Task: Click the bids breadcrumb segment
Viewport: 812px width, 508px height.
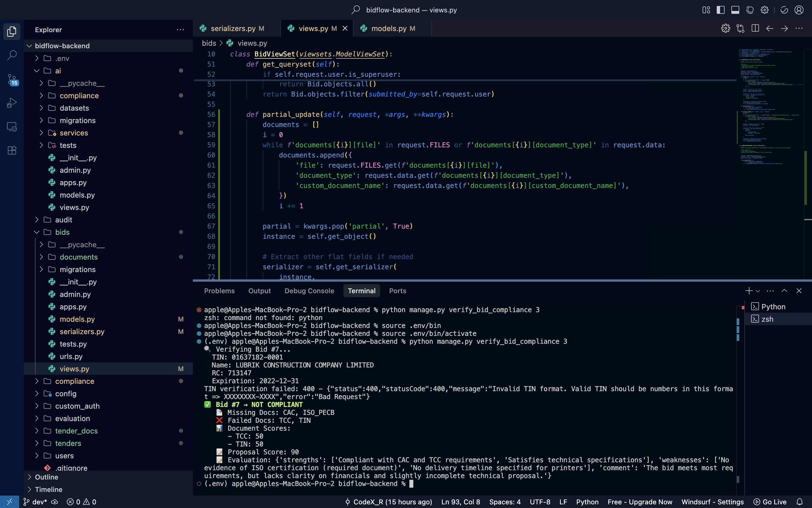Action: click(209, 43)
